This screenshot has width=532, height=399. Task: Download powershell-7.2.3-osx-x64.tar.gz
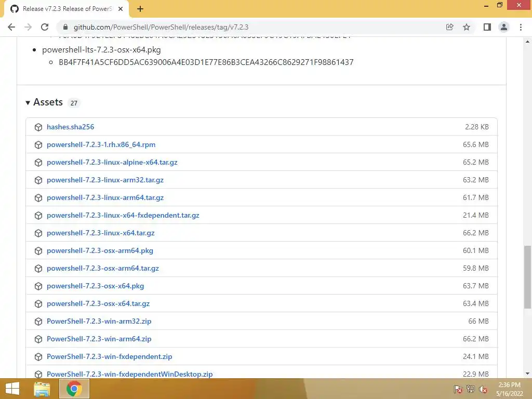(x=98, y=303)
